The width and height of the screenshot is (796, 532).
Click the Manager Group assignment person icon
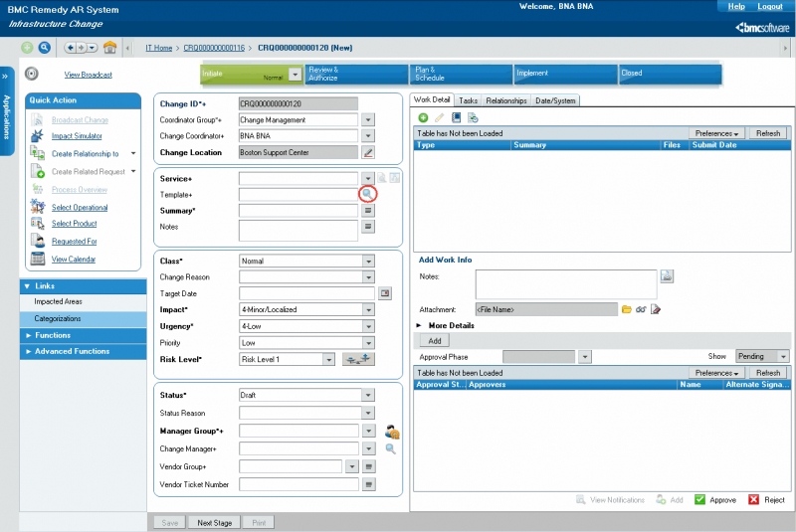[392, 432]
